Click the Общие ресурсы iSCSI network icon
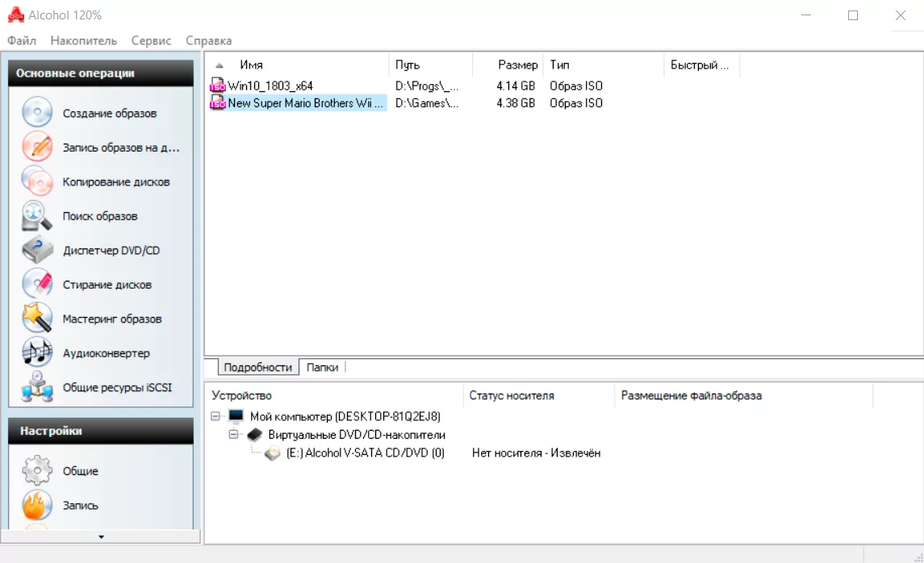924x563 pixels. point(37,387)
